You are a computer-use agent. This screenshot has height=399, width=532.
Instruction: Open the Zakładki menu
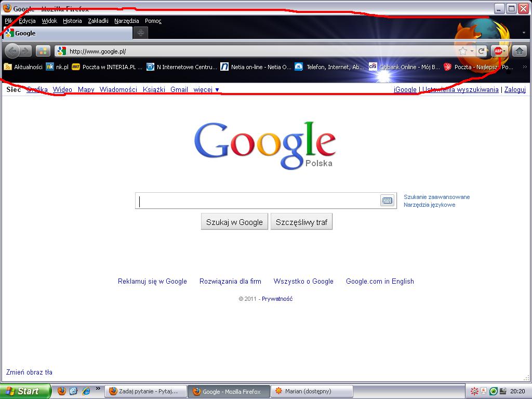[98, 21]
